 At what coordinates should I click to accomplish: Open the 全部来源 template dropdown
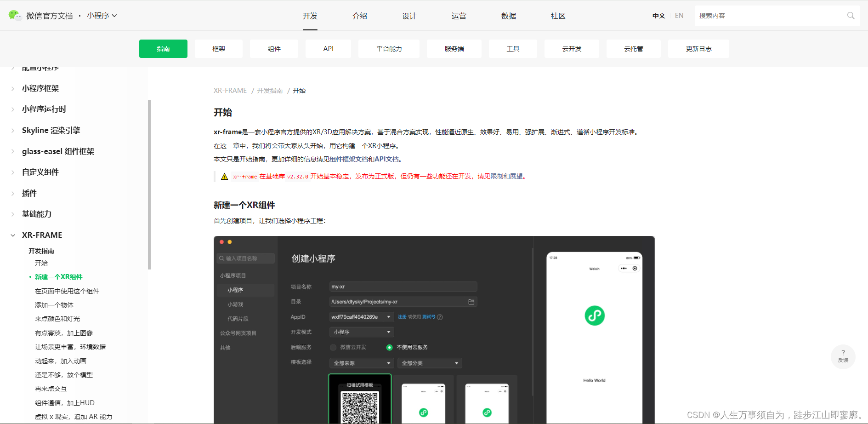coord(361,363)
